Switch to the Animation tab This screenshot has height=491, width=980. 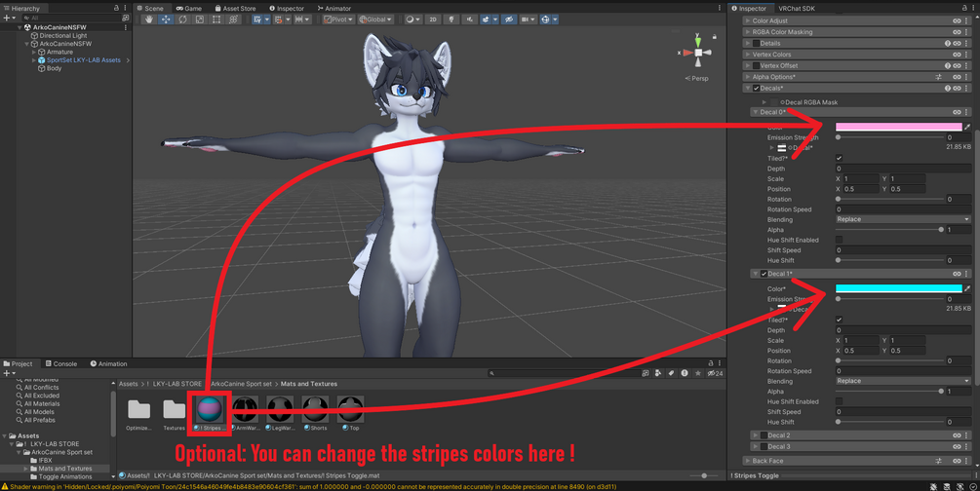tap(109, 363)
